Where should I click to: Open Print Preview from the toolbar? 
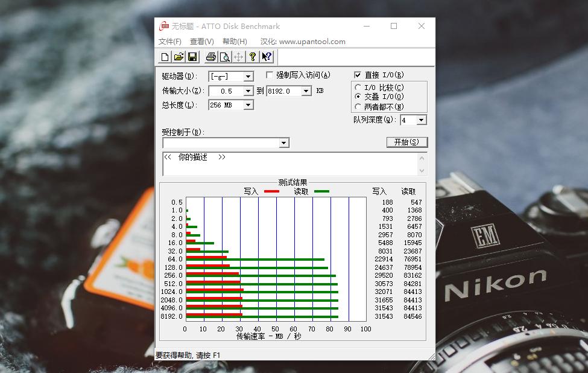[224, 57]
